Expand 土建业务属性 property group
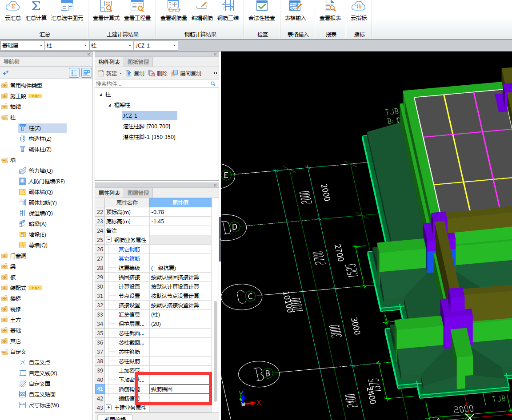Viewport: 512px width, 420px height. click(109, 408)
